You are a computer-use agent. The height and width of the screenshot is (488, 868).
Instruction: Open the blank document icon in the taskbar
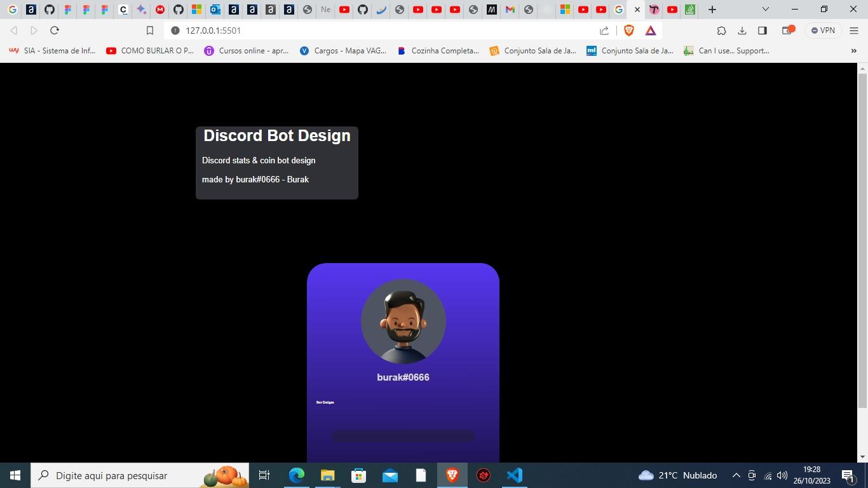click(421, 475)
